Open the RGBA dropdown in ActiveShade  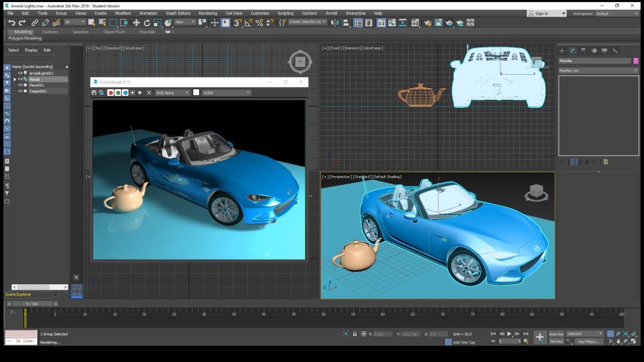[226, 93]
